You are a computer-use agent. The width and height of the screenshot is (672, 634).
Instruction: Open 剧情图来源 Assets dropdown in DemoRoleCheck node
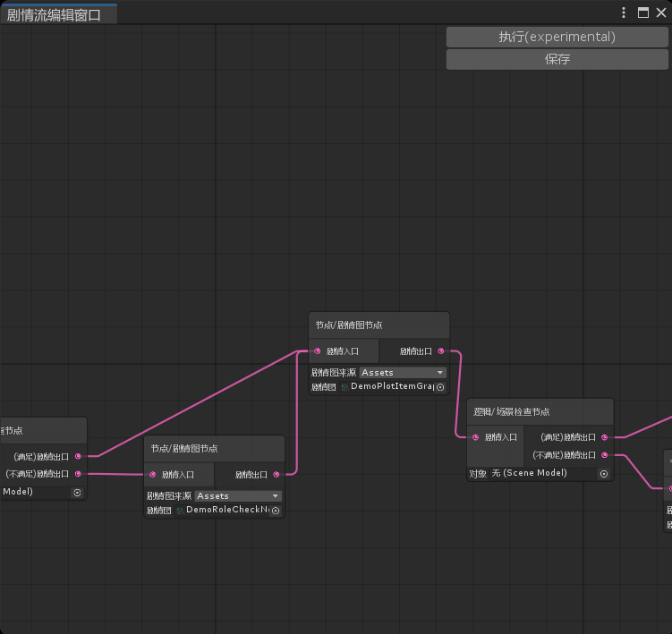pyautogui.click(x=238, y=496)
